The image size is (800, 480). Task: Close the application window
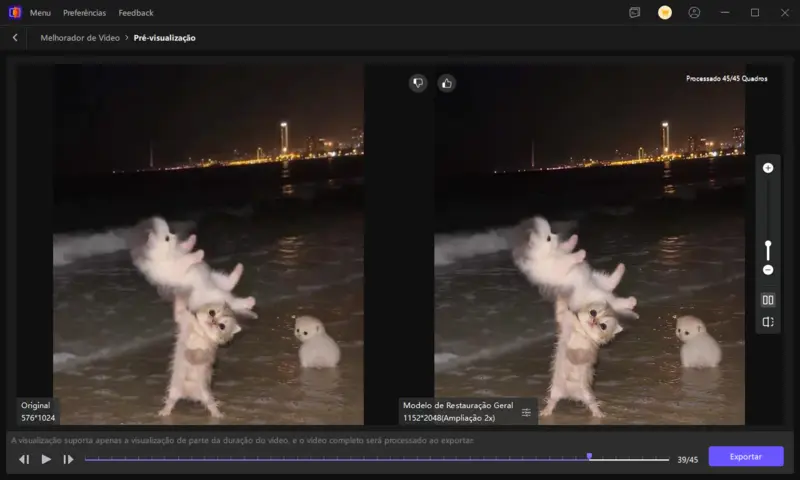pos(785,13)
